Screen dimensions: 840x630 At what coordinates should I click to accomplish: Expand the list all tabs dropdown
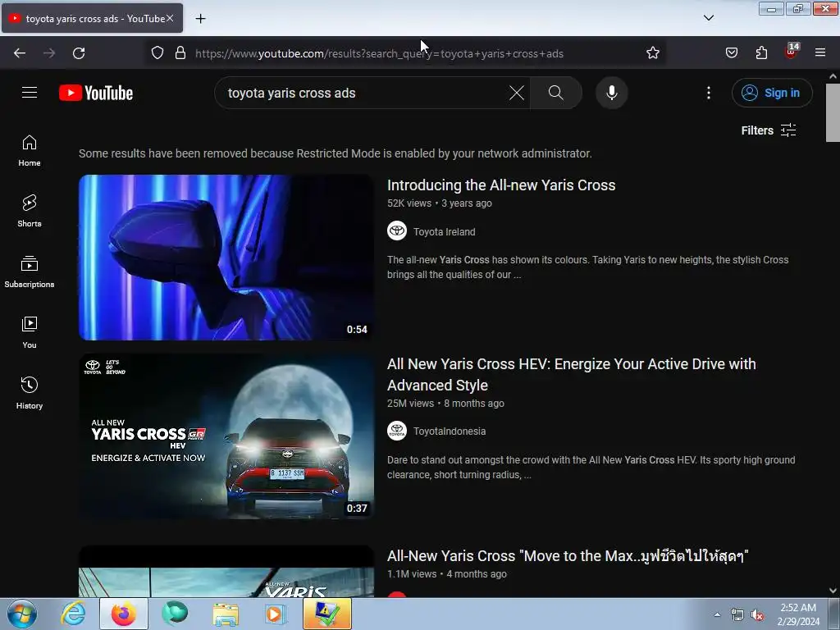tap(708, 18)
